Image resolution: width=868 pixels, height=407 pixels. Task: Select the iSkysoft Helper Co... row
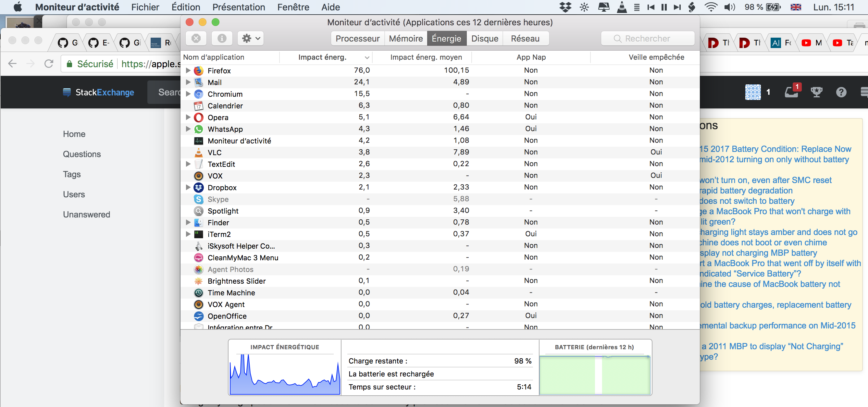tap(440, 246)
